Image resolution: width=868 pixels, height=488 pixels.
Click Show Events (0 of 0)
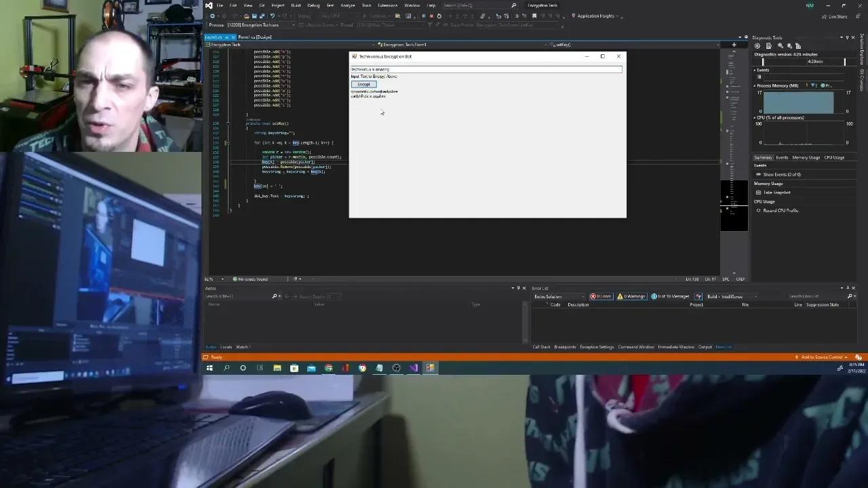782,174
